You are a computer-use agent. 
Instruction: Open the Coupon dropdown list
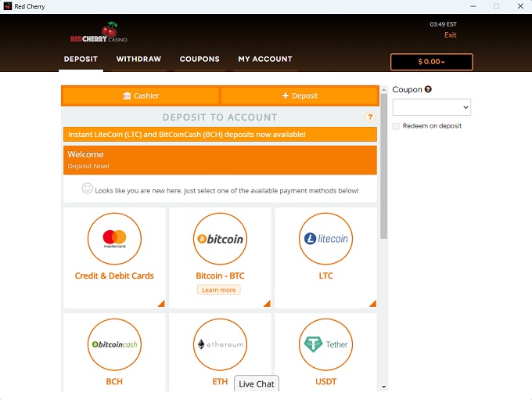tap(431, 107)
